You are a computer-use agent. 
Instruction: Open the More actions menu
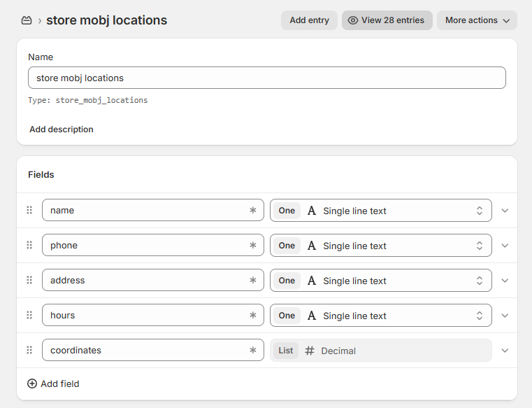coord(477,20)
